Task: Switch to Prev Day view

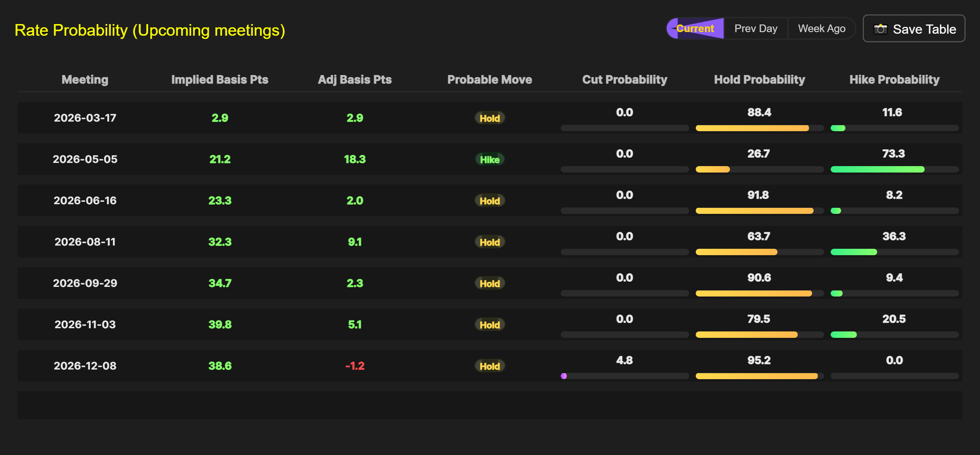Action: click(x=755, y=28)
